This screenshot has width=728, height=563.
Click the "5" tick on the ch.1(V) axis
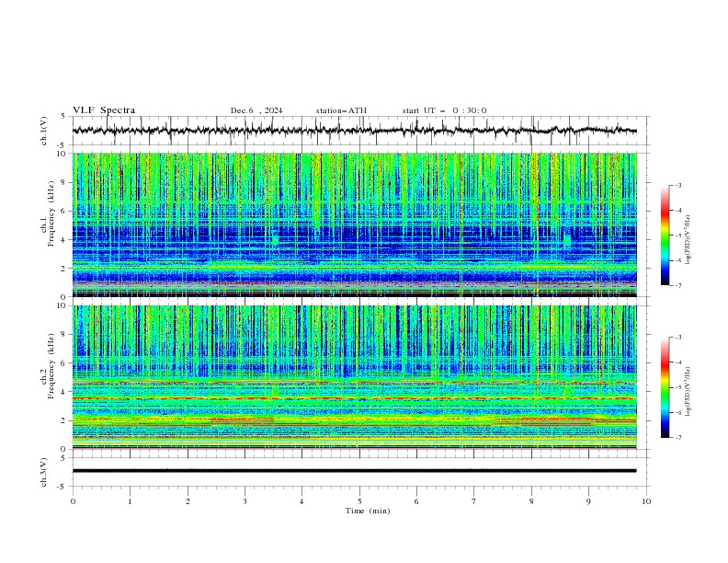(63, 117)
